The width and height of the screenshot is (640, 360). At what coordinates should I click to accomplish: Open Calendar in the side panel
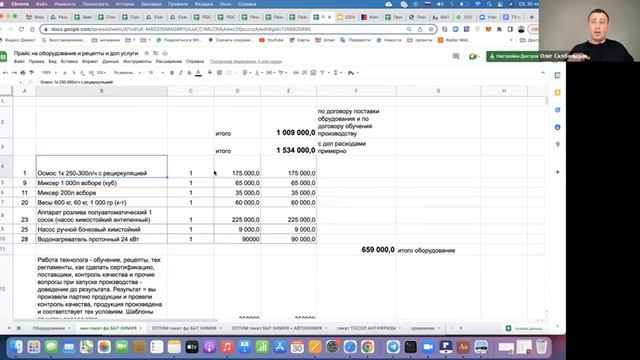point(558,76)
